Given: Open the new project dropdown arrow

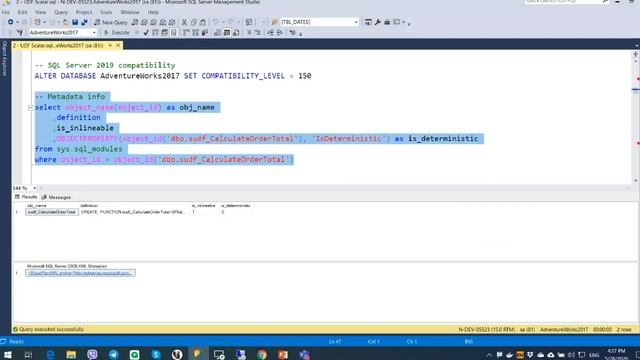Looking at the screenshot, I should point(44,22).
